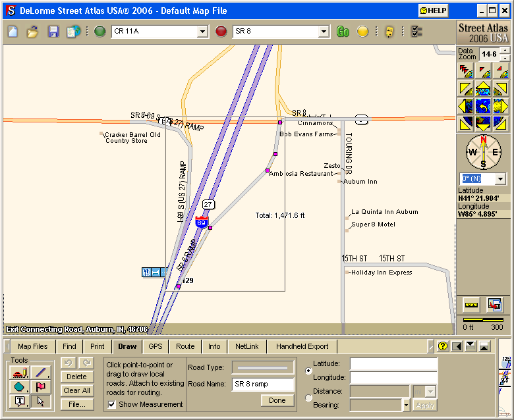The width and height of the screenshot is (514, 420).
Task: Click the green Go route button
Action: (x=343, y=32)
